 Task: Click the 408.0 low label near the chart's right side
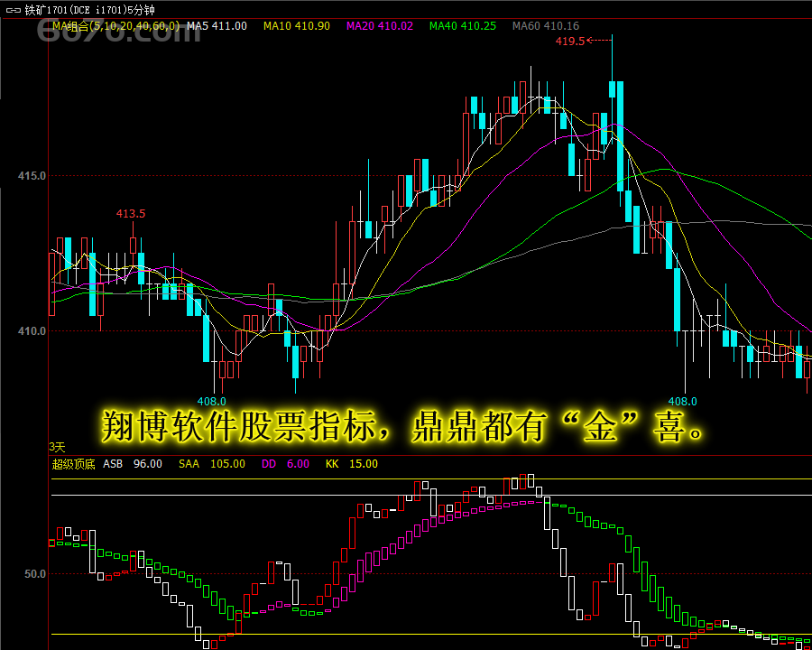tap(683, 401)
